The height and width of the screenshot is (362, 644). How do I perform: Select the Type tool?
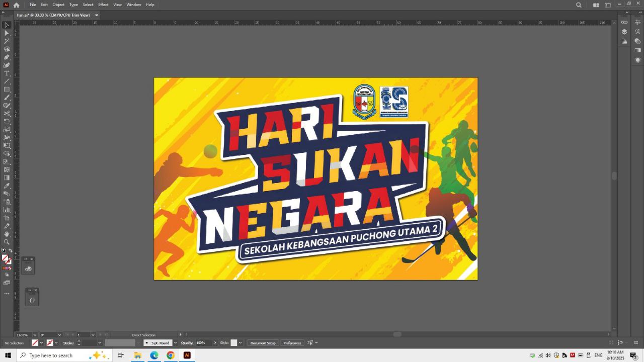7,73
